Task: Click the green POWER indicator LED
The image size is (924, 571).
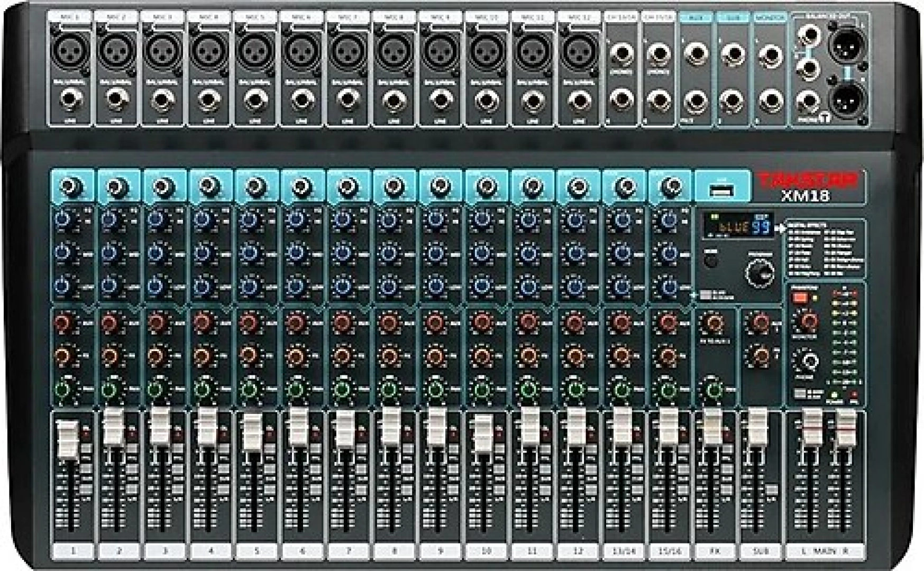Action: 835,395
